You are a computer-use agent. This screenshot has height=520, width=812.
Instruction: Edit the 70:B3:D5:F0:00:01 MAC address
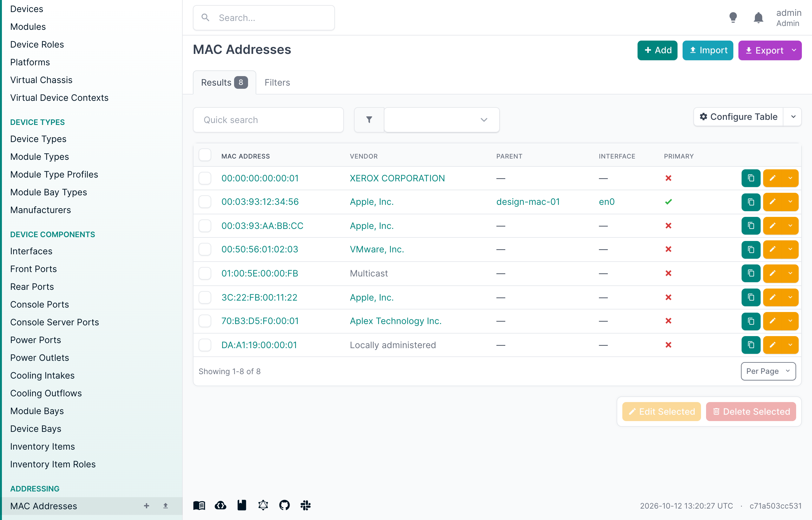(x=772, y=321)
